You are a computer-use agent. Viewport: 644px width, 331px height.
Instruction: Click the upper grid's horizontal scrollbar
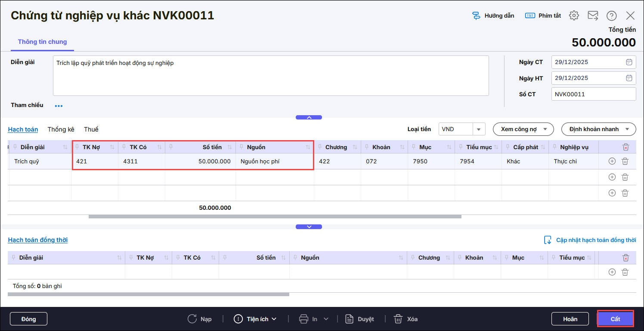click(x=275, y=217)
